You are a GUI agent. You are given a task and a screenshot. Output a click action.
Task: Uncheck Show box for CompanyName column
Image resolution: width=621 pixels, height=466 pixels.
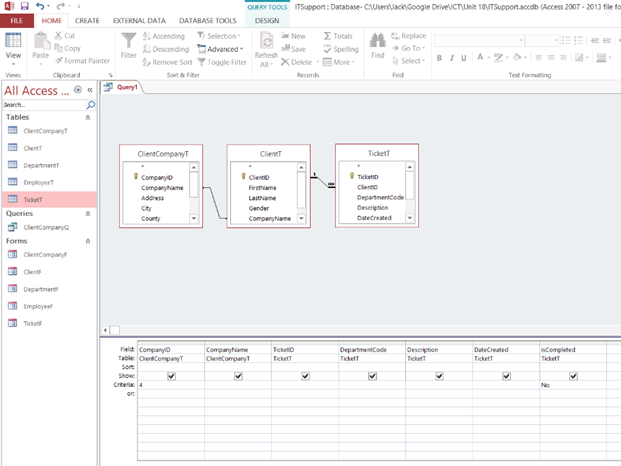(238, 376)
